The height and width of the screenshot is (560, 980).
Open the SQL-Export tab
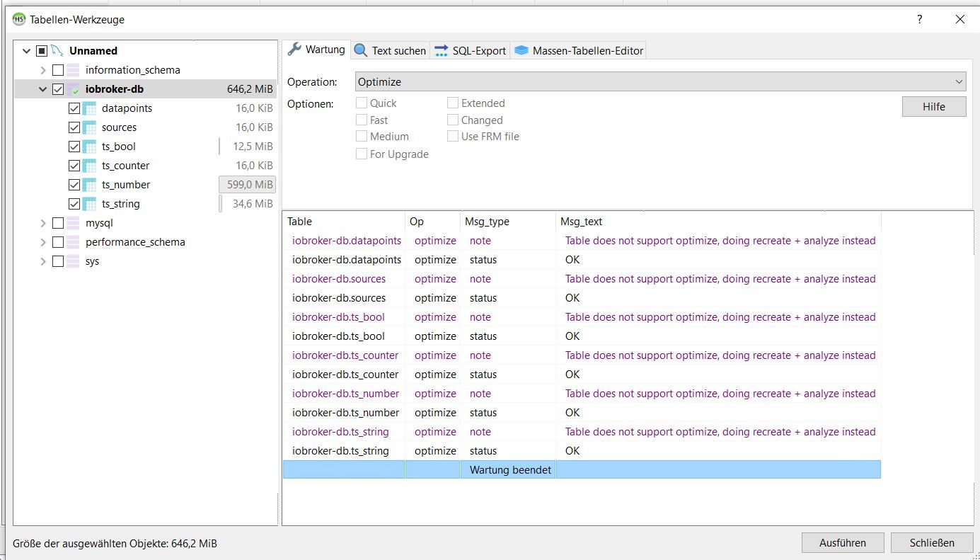pyautogui.click(x=471, y=50)
